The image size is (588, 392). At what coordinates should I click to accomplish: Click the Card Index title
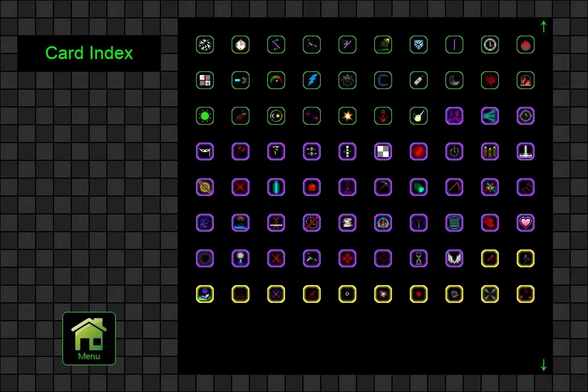(x=89, y=53)
